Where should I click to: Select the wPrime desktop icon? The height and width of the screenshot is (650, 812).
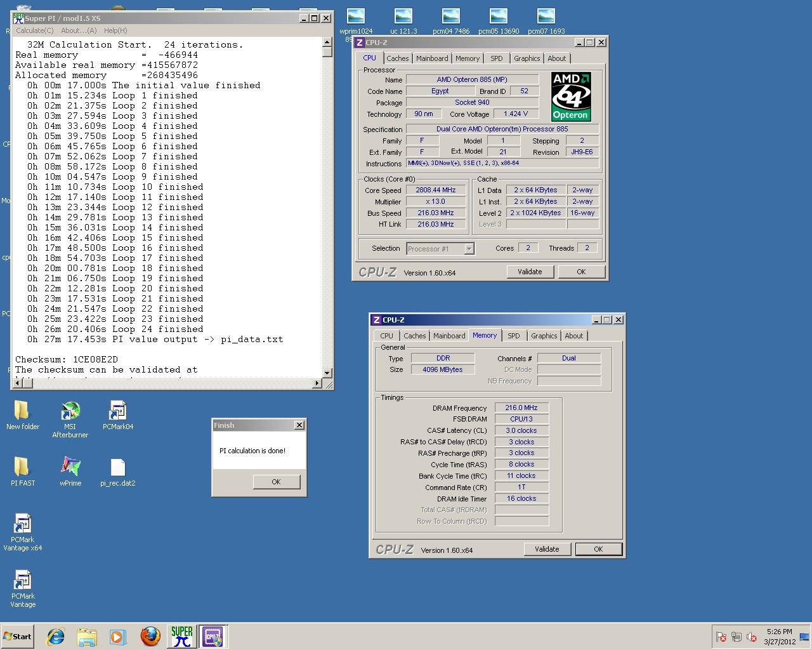(x=70, y=472)
